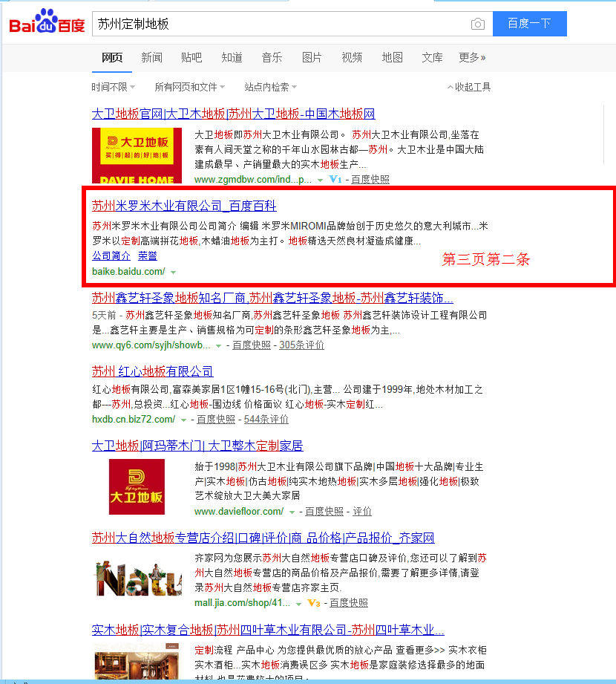The width and height of the screenshot is (616, 684).
Task: Open result 苏州 红心地板有限公司
Action: [153, 371]
